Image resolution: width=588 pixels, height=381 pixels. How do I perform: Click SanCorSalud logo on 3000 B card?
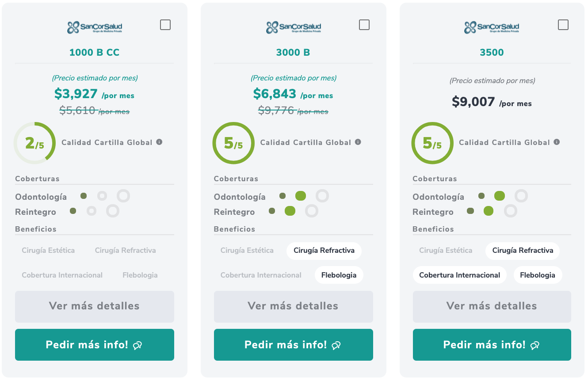(x=294, y=27)
